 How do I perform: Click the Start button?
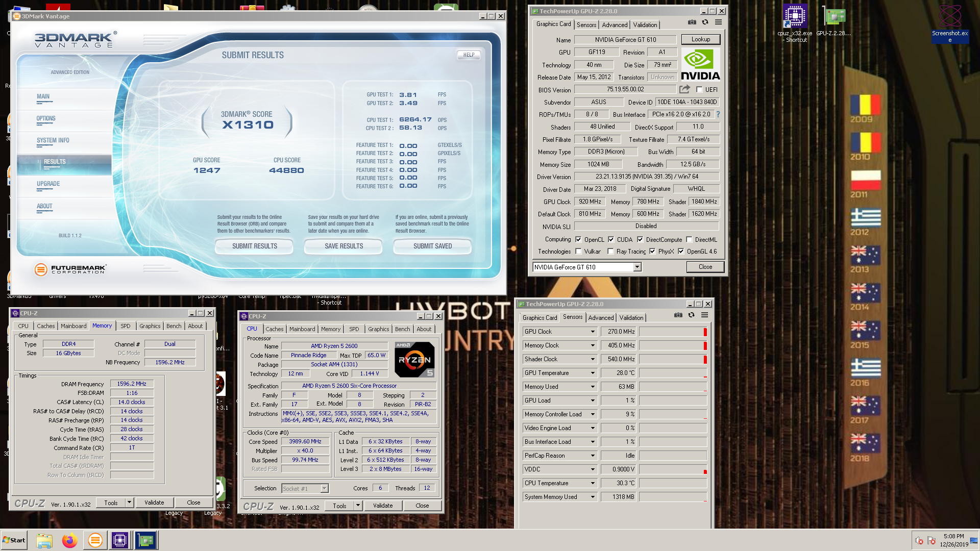tap(14, 540)
